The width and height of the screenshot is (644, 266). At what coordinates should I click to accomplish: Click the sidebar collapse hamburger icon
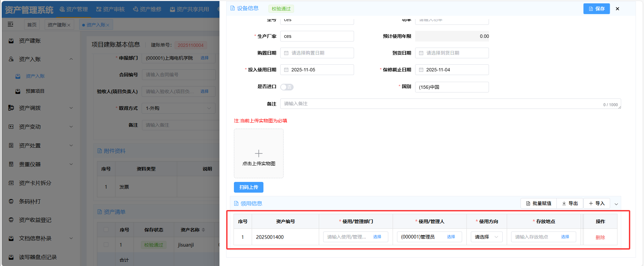pyautogui.click(x=11, y=24)
